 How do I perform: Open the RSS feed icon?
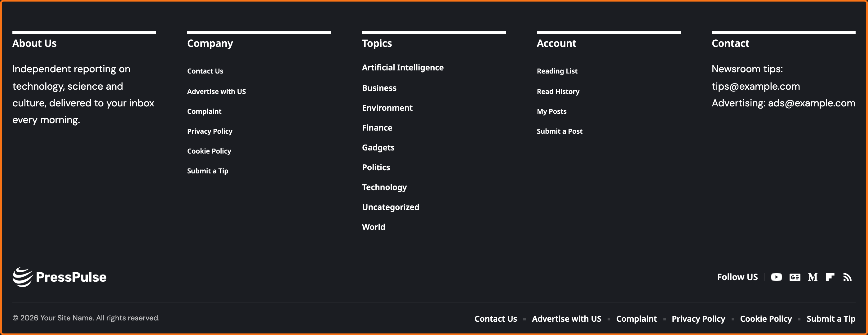tap(848, 277)
